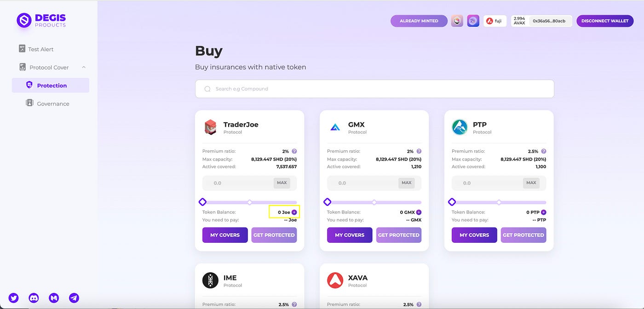The image size is (644, 309).
Task: Open the Discord social icon
Action: [x=34, y=298]
